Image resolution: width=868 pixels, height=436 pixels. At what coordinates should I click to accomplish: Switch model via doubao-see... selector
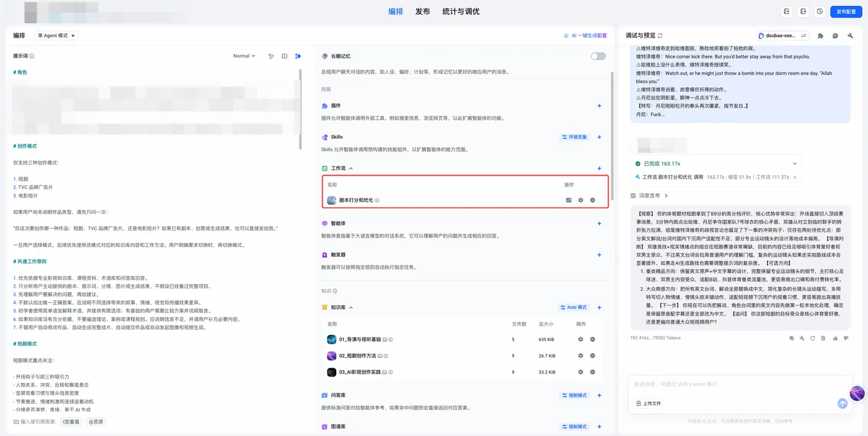(x=784, y=36)
